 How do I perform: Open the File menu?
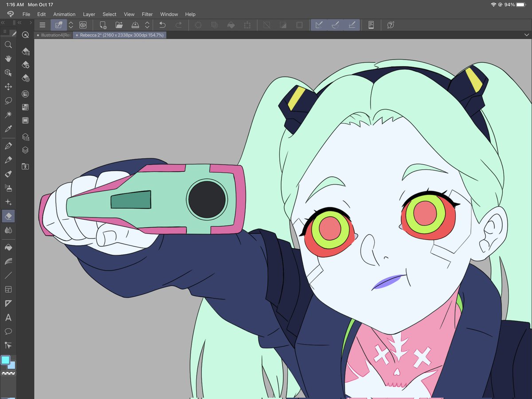(26, 14)
